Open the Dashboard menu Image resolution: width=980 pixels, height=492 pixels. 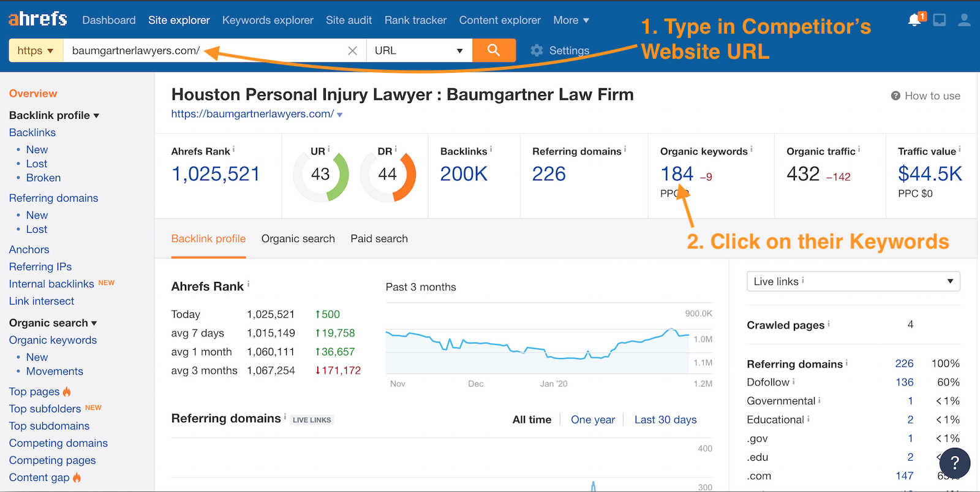(109, 20)
